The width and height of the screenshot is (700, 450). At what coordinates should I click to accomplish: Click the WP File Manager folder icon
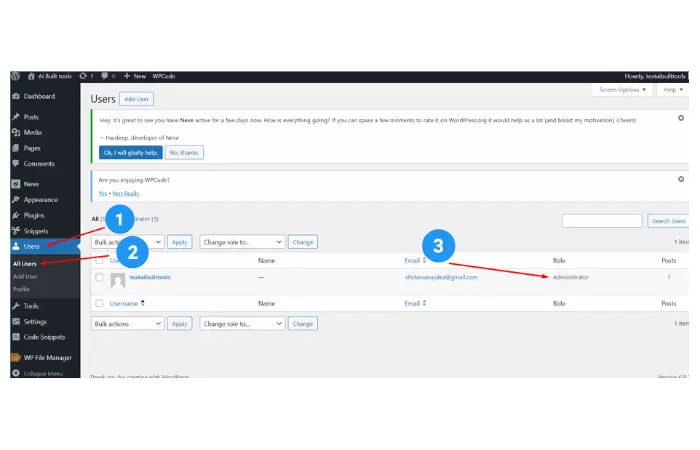point(16,358)
